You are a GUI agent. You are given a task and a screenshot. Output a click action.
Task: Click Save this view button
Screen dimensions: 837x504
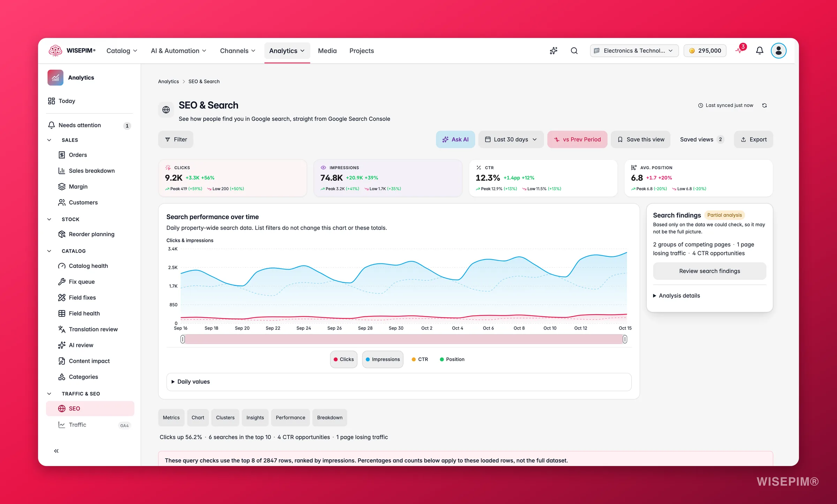click(x=641, y=140)
